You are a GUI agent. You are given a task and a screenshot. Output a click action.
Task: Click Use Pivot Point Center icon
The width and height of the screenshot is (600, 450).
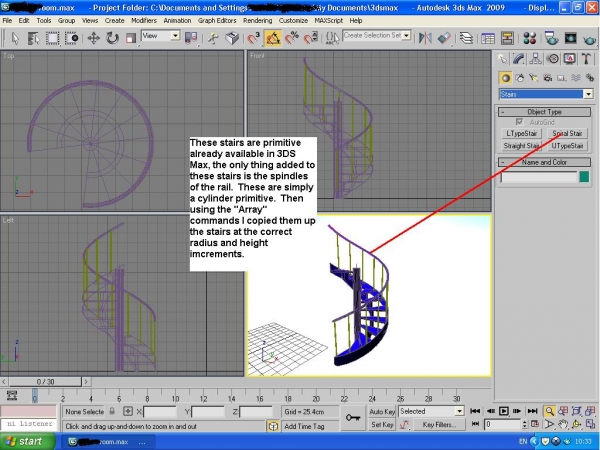coord(191,38)
